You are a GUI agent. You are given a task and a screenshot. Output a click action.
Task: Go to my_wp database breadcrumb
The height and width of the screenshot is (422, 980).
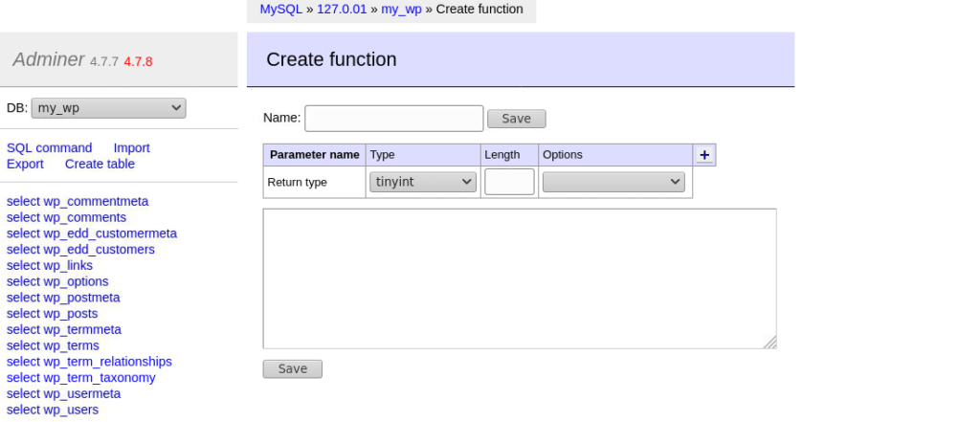(401, 10)
